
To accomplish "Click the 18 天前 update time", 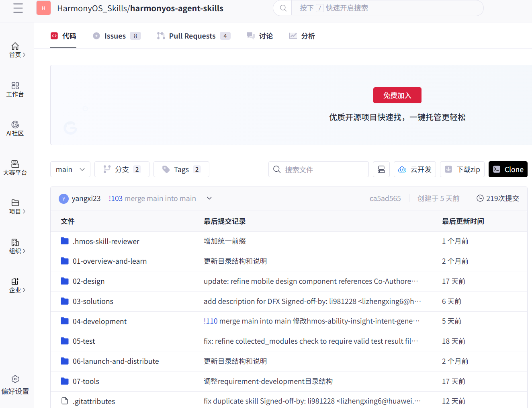I will coord(454,341).
